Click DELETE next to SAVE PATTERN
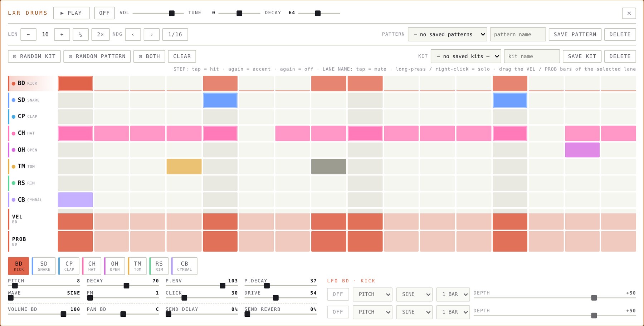The height and width of the screenshot is (326, 644). (620, 34)
